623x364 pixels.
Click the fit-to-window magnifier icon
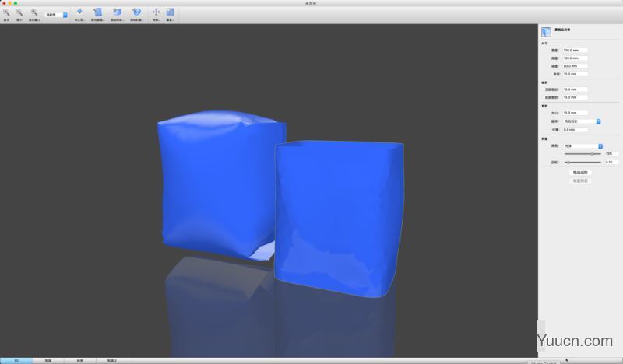point(34,12)
